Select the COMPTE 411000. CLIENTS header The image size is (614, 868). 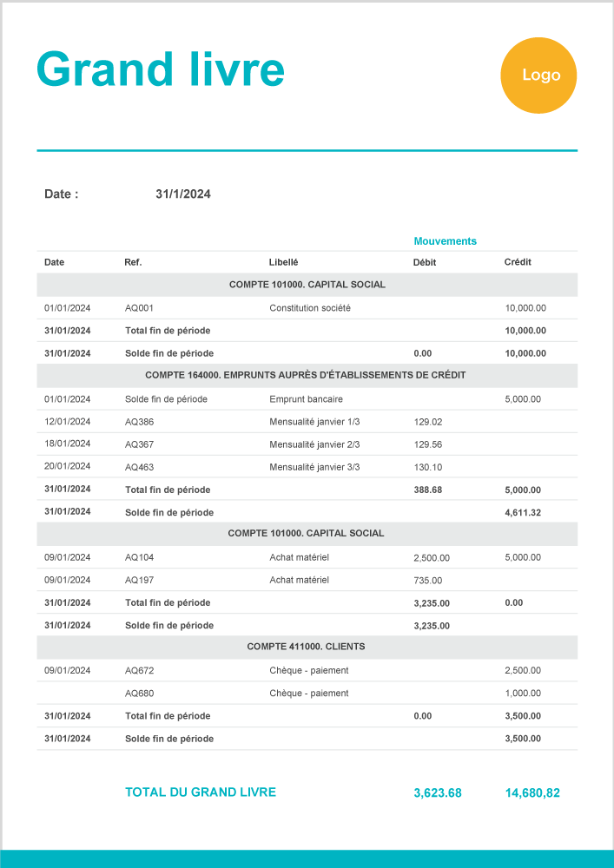[306, 647]
